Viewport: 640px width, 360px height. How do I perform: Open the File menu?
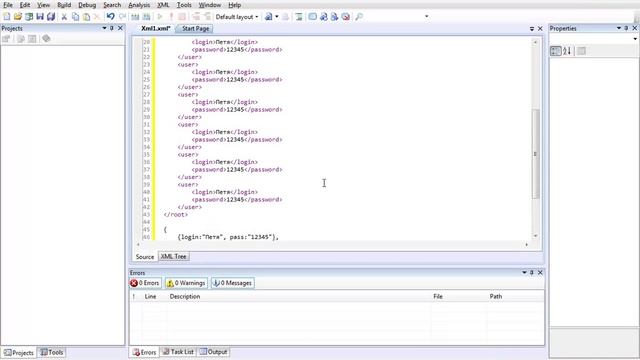coord(8,5)
